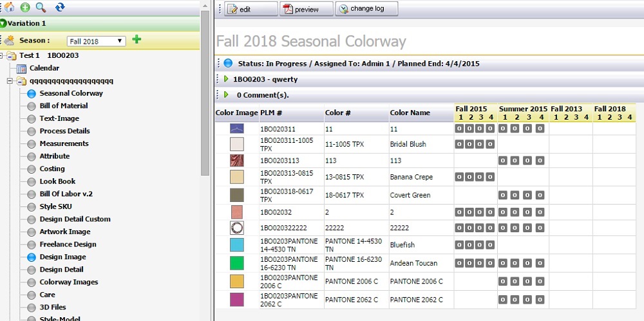Open Design Detail Custom
The width and height of the screenshot is (644, 321).
75,219
